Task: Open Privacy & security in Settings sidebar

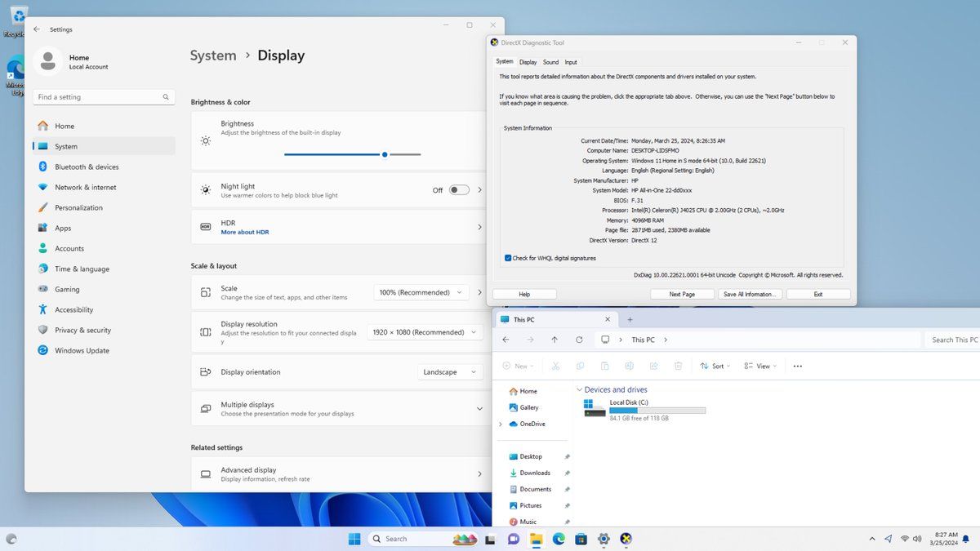Action: point(104,330)
